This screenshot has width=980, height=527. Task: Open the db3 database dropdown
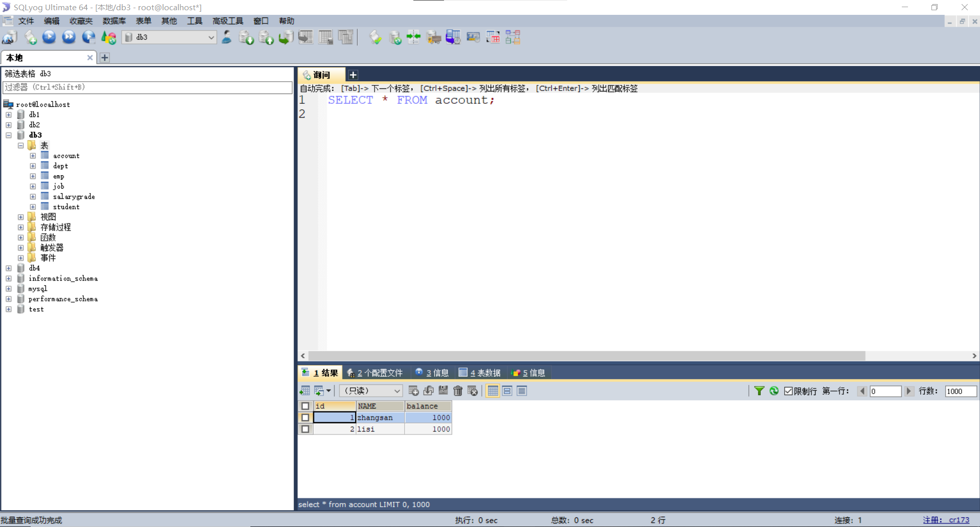coord(170,37)
